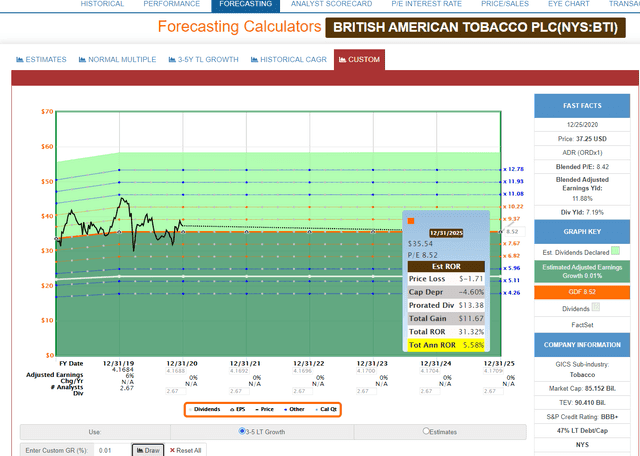Edit the 12/31/23 earnings field 4.1700
The image size is (640, 456).
[366, 371]
